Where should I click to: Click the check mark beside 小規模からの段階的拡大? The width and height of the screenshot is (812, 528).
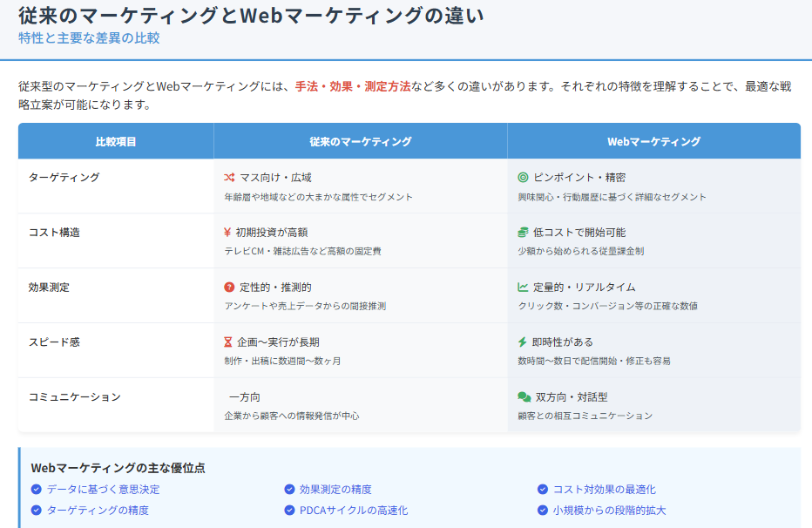pyautogui.click(x=543, y=511)
